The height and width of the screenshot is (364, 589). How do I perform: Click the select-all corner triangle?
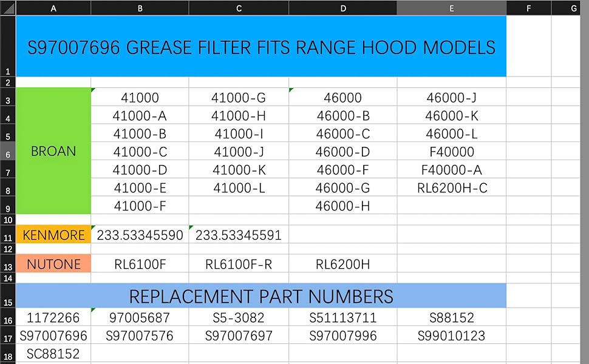pos(8,7)
